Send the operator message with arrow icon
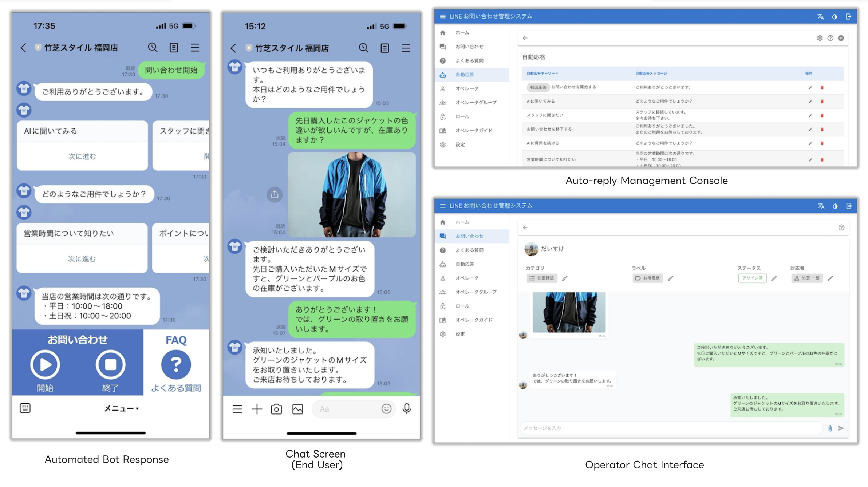Screen dimensions: 868x487 pos(841,428)
